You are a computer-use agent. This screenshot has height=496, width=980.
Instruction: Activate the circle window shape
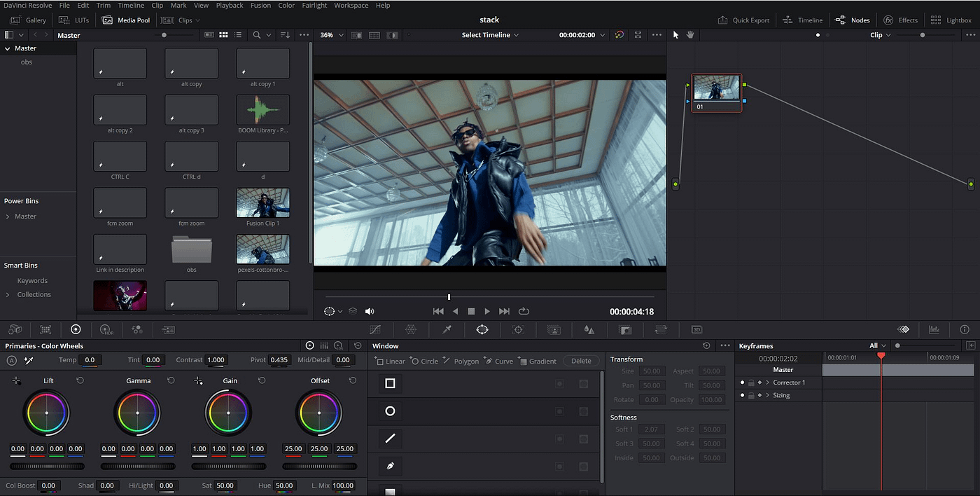[x=390, y=411]
